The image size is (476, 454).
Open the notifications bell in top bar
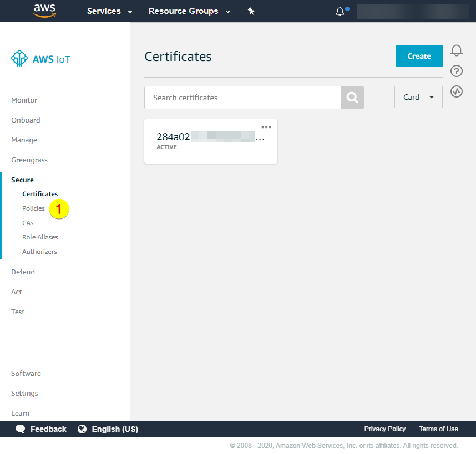(x=340, y=12)
